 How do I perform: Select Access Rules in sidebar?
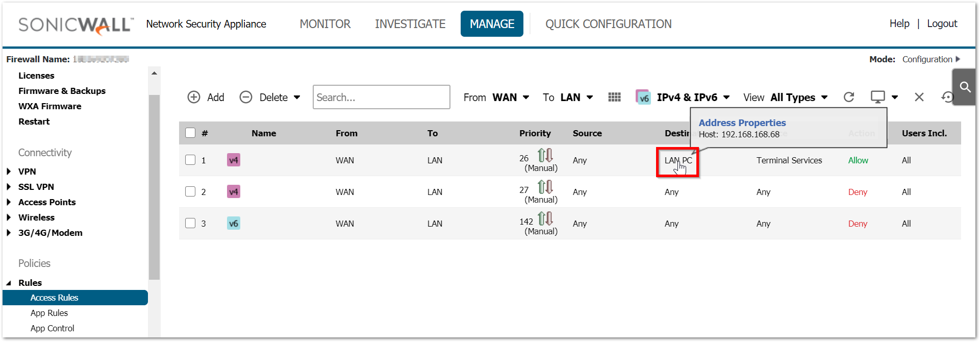point(75,298)
